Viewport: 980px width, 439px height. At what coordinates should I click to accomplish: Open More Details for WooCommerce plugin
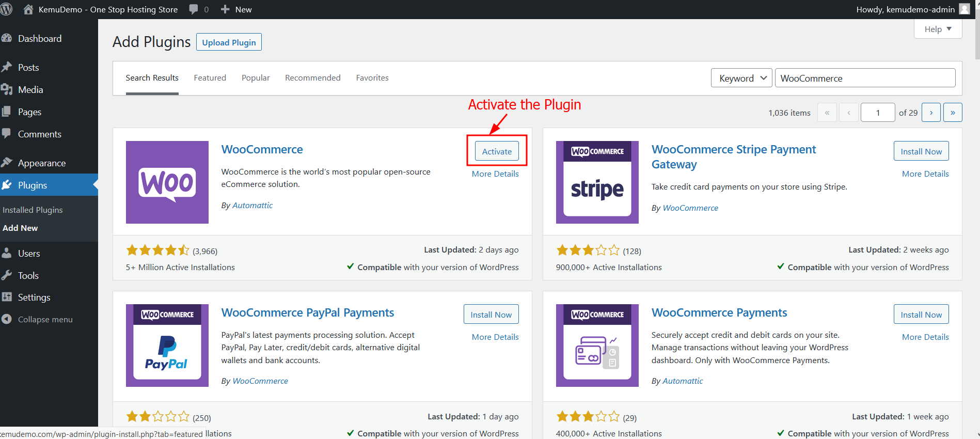[495, 174]
